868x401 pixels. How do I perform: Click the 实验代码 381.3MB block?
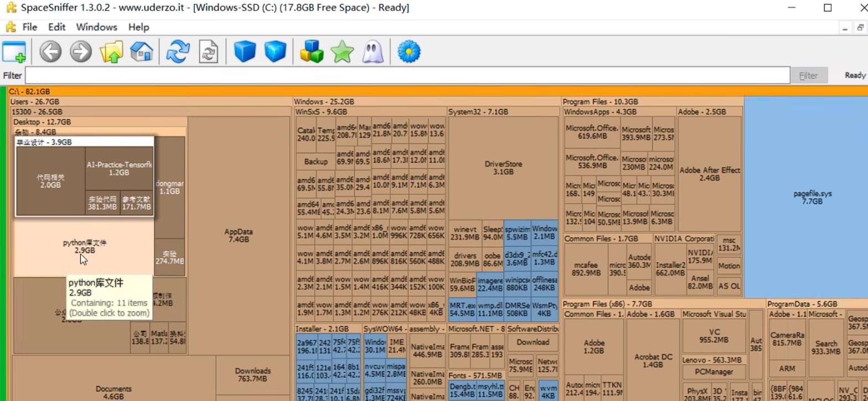coord(102,203)
